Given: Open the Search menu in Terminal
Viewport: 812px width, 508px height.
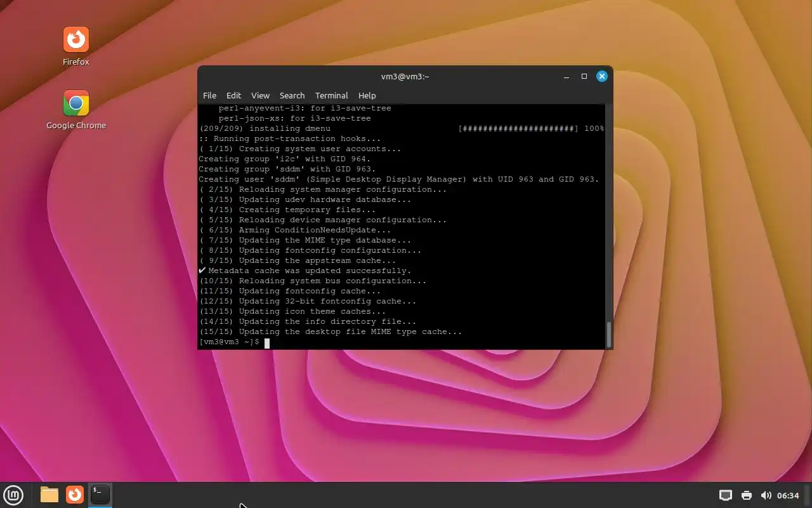Looking at the screenshot, I should pyautogui.click(x=292, y=95).
